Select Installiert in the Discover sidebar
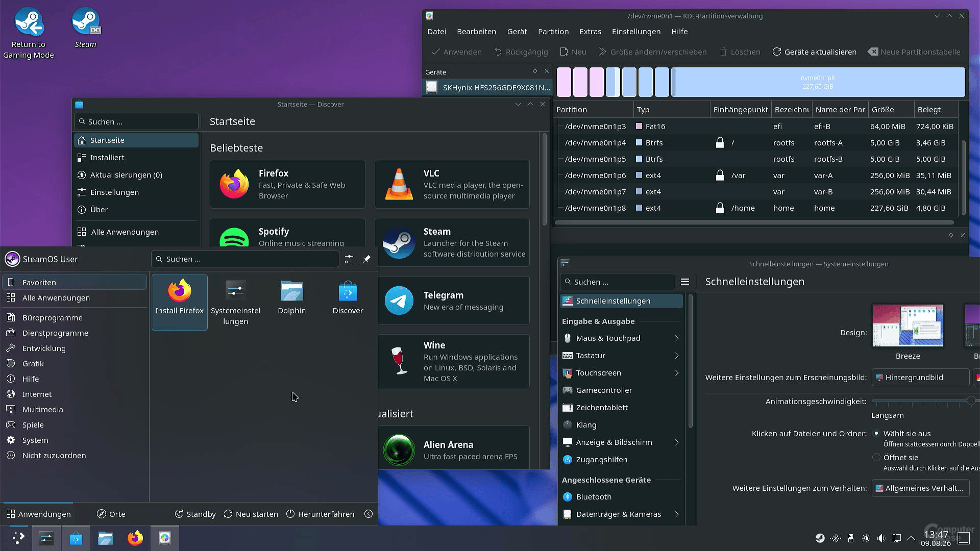 (x=136, y=158)
